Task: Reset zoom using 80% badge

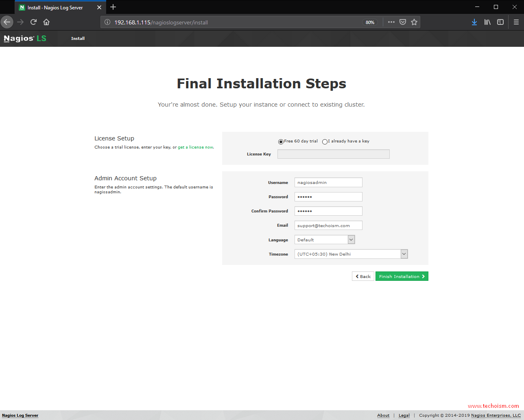Action: tap(370, 22)
